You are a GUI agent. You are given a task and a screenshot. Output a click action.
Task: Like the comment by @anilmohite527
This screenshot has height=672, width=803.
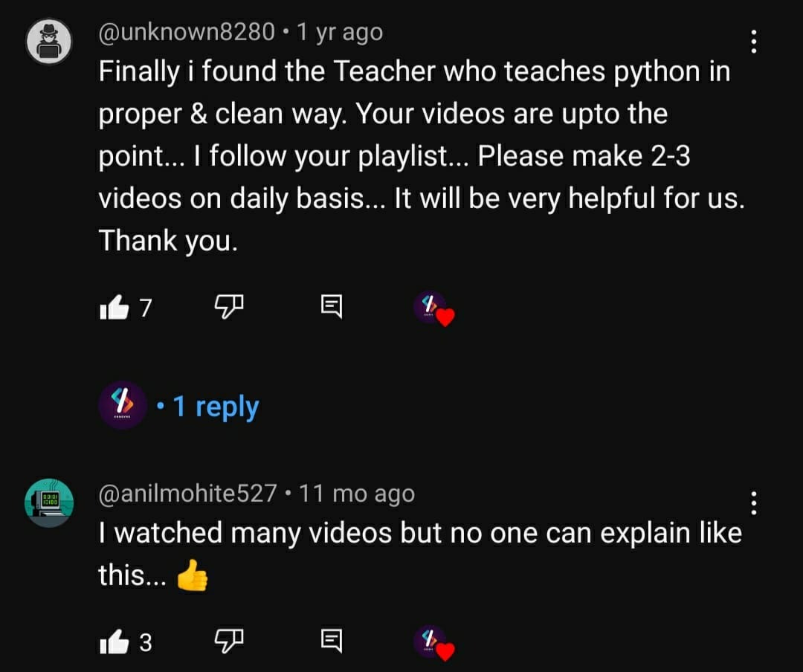115,642
